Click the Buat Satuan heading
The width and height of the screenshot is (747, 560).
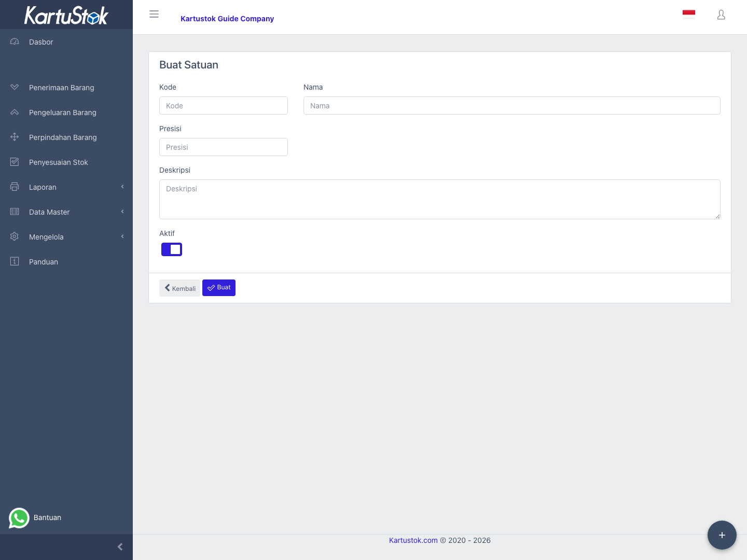pos(189,65)
